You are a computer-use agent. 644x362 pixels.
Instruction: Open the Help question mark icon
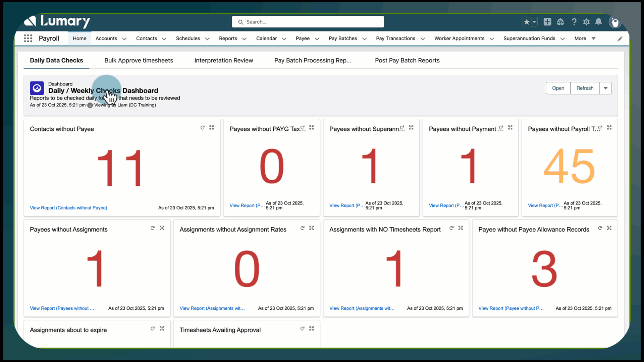point(574,22)
